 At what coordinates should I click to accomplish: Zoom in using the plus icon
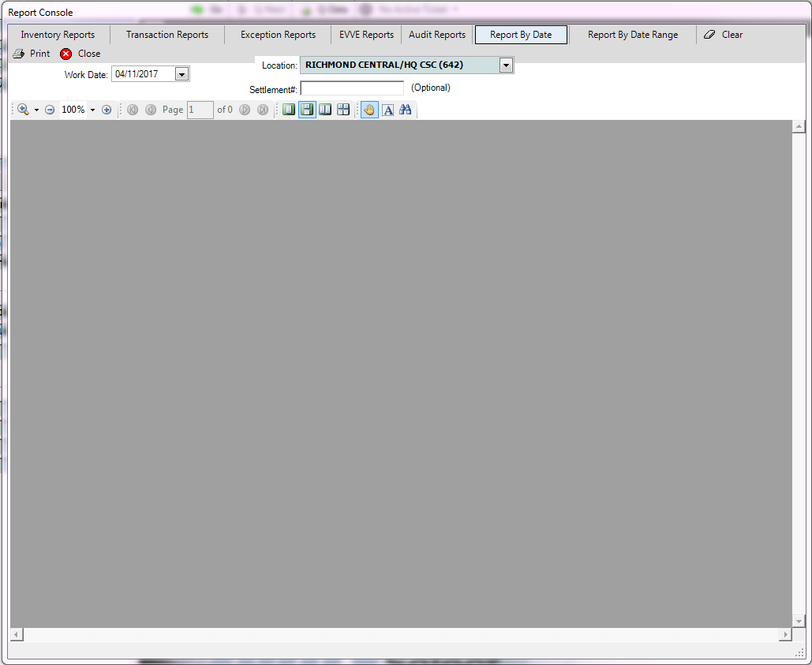coord(107,109)
